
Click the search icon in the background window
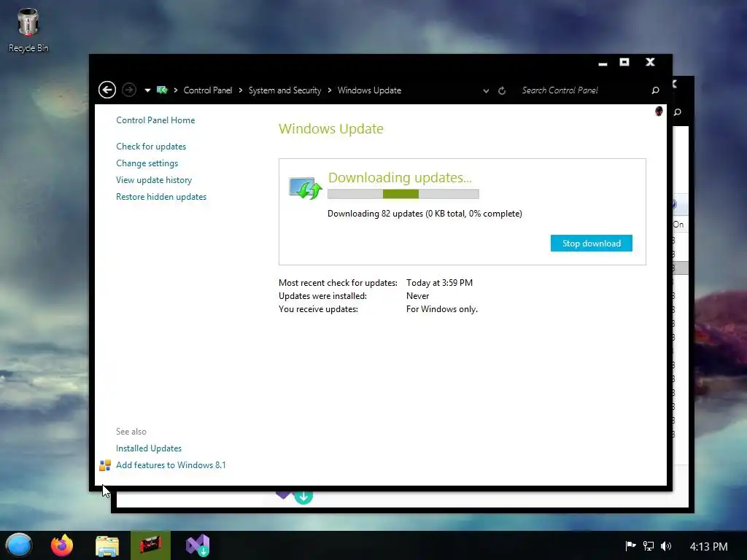pos(678,112)
